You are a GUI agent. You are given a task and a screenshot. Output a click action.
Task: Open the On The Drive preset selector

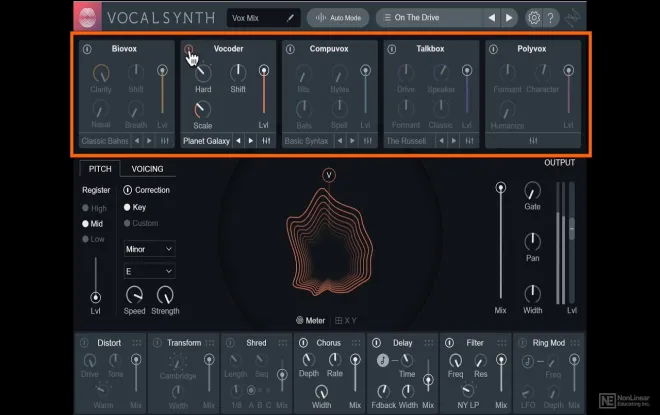tap(429, 18)
